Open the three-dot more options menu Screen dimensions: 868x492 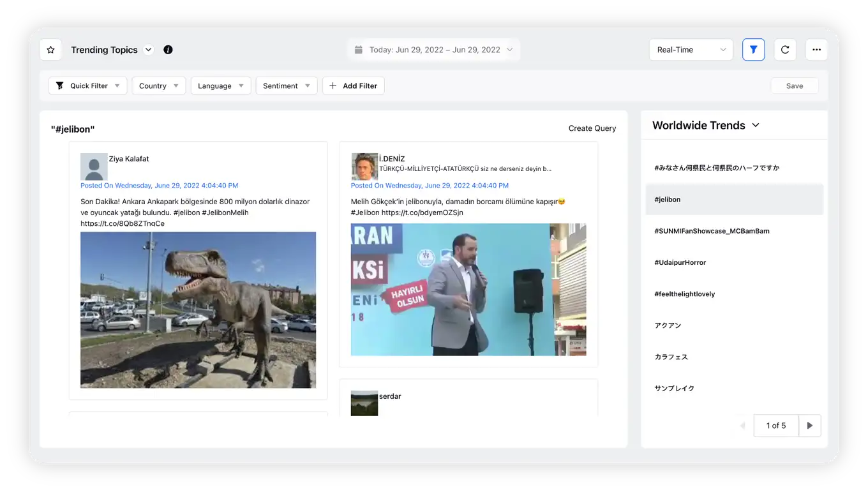816,50
